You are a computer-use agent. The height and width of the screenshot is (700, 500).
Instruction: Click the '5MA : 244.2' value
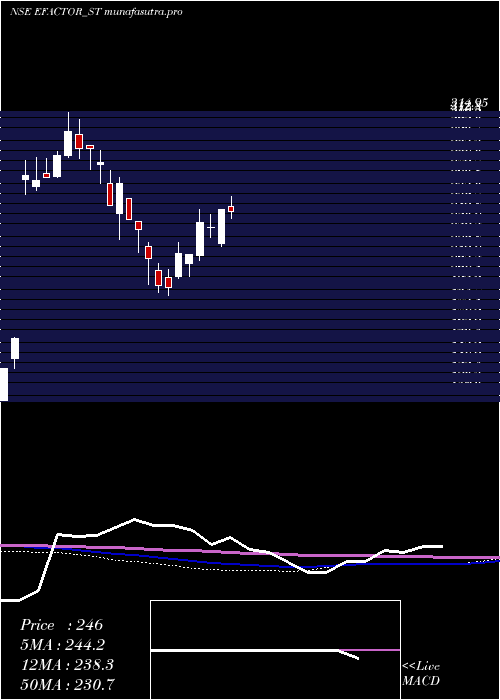pyautogui.click(x=63, y=645)
